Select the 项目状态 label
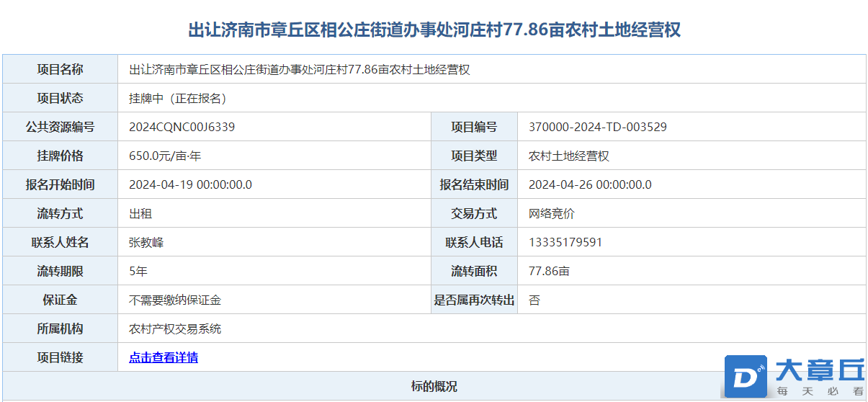The height and width of the screenshot is (402, 868). 60,98
